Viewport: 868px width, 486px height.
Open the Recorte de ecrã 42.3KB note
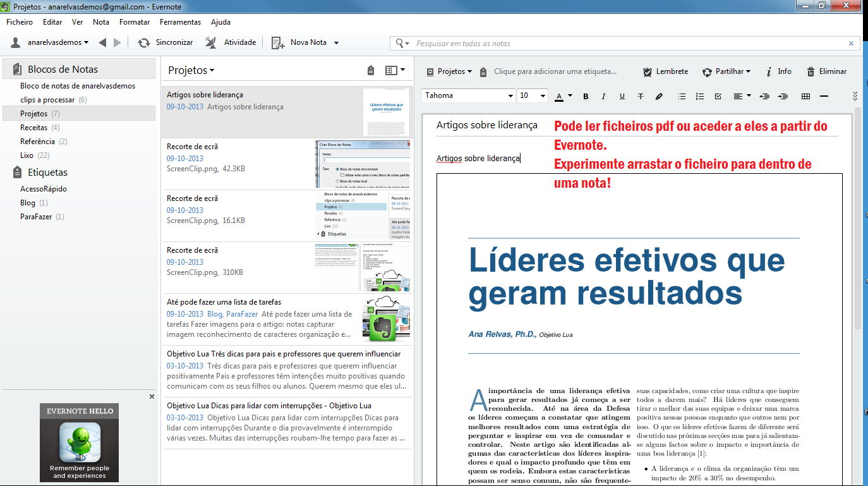(x=287, y=164)
